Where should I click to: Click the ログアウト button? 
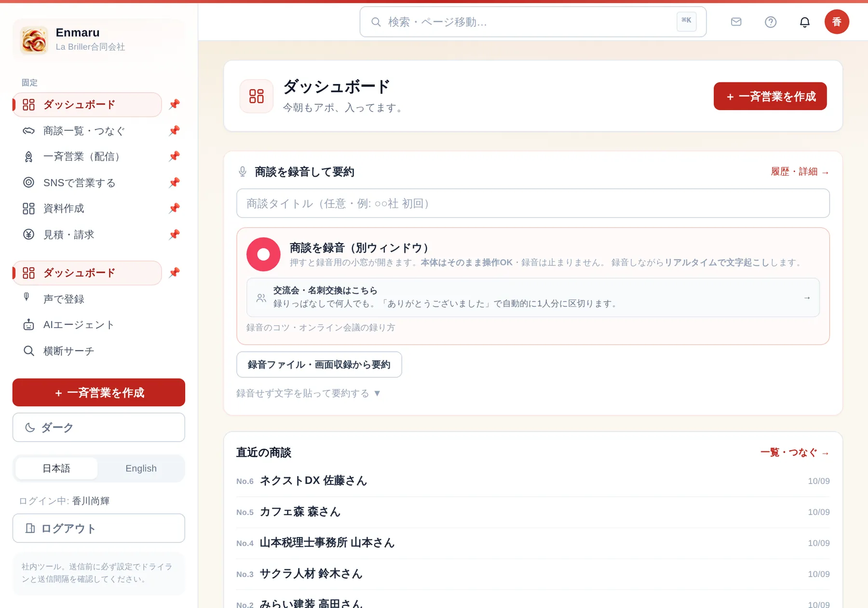coord(99,528)
